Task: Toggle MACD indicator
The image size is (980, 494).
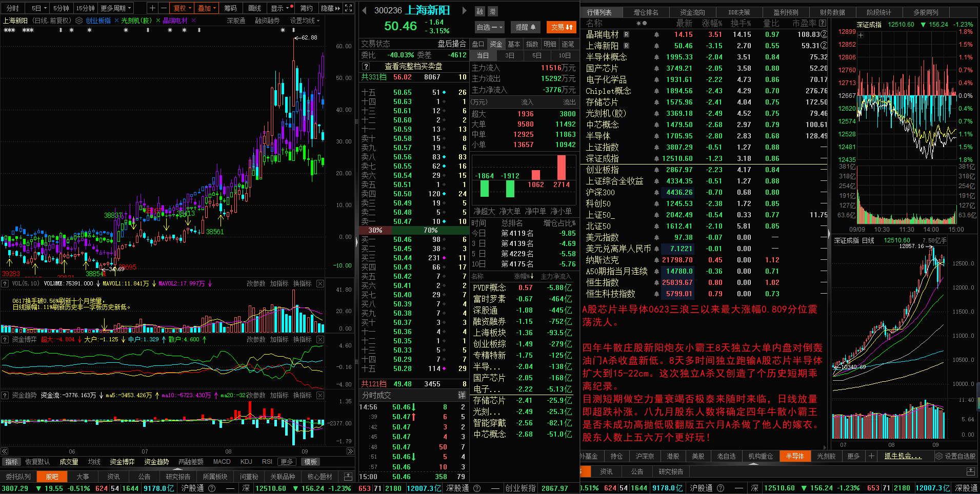Action: [x=222, y=462]
